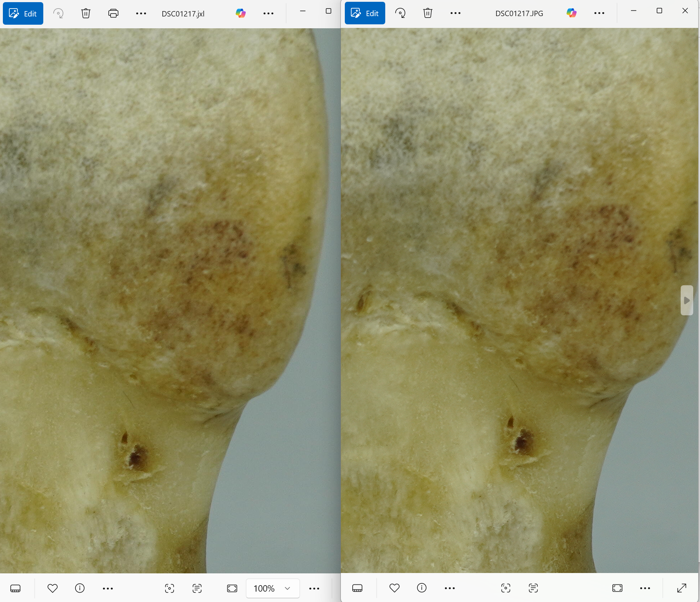Scan text in the JPG image

tap(533, 588)
